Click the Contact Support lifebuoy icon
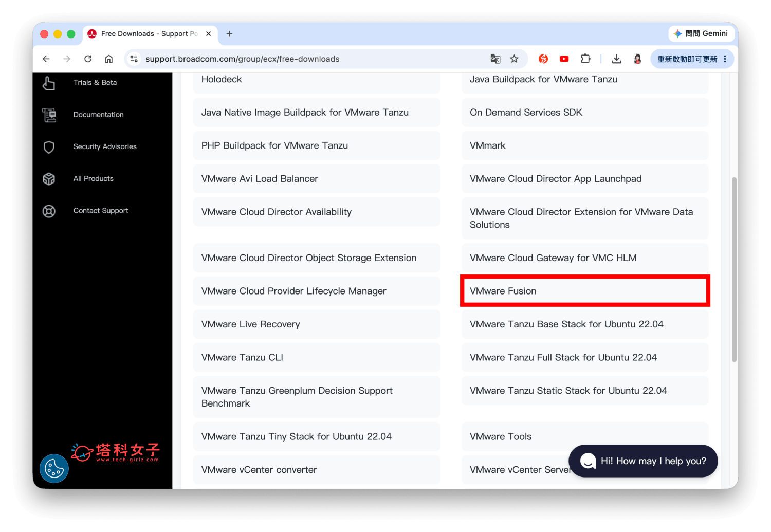Image resolution: width=771 pixels, height=532 pixels. tap(49, 211)
